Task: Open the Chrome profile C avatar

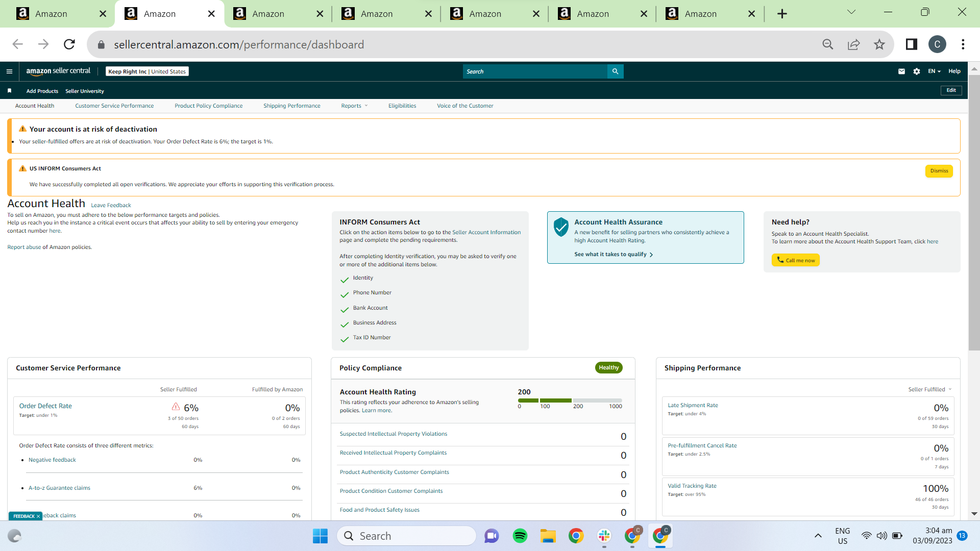Action: pyautogui.click(x=937, y=44)
